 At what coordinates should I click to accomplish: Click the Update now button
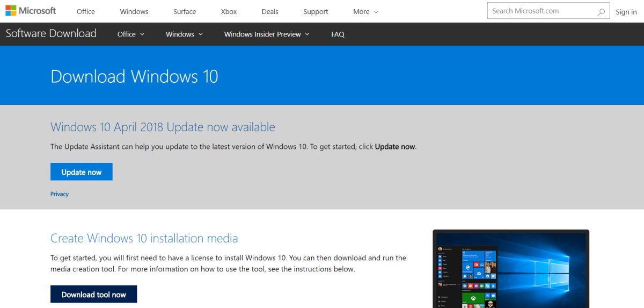pos(82,172)
